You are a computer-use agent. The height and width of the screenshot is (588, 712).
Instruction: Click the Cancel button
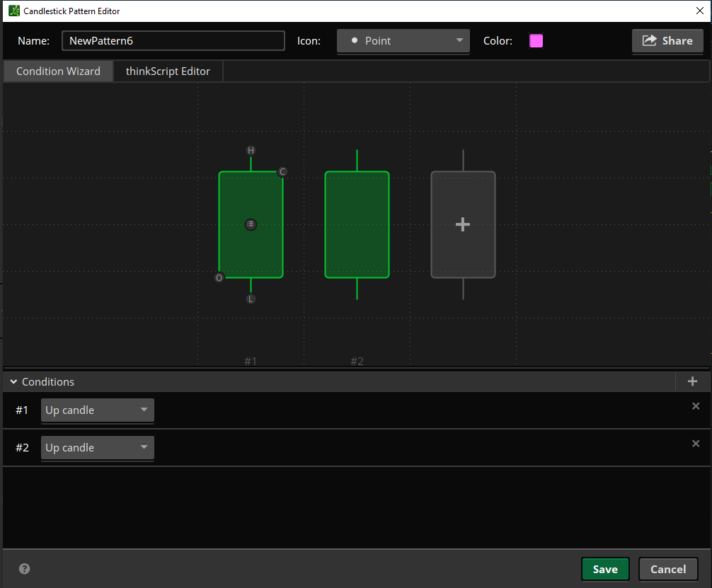(x=668, y=569)
